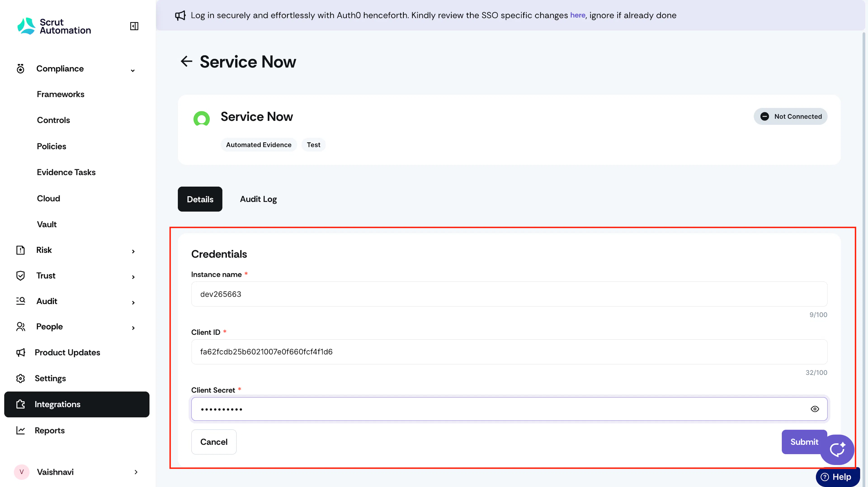The width and height of the screenshot is (868, 487).
Task: Click the Scrut Automation logo
Action: pos(54,26)
